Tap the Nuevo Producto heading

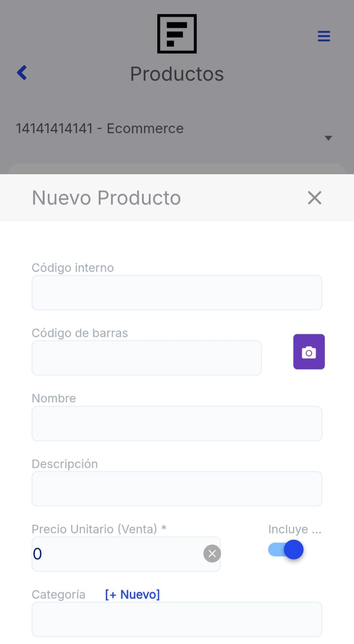(x=106, y=198)
